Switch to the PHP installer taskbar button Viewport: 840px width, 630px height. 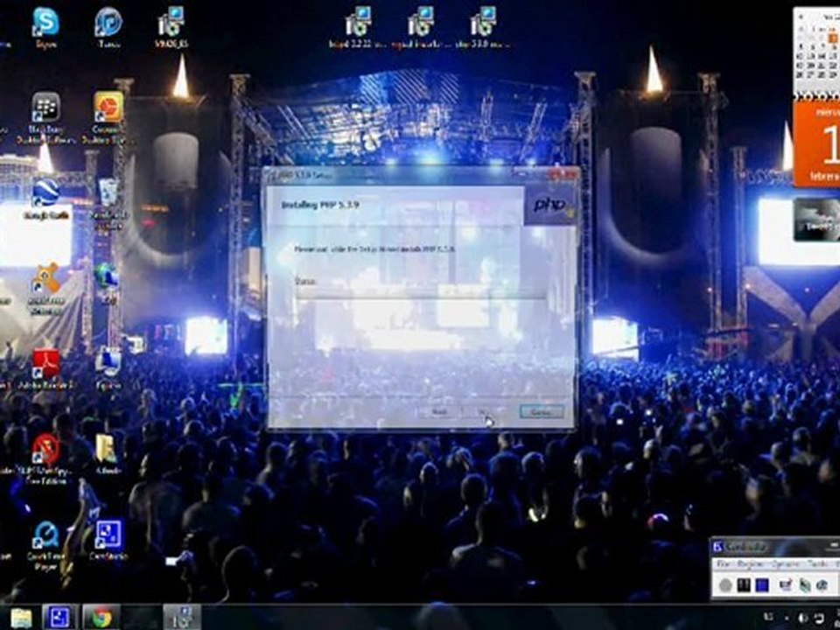pos(182,617)
